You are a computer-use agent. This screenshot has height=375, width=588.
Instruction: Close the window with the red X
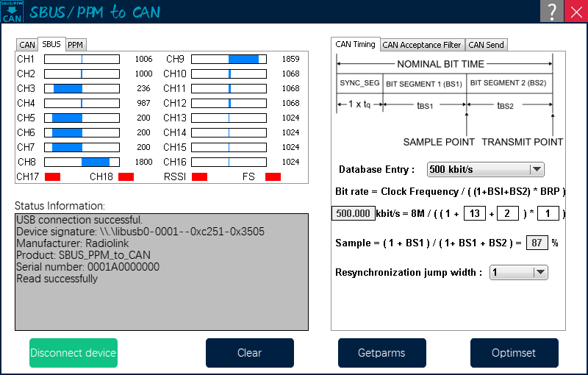576,12
